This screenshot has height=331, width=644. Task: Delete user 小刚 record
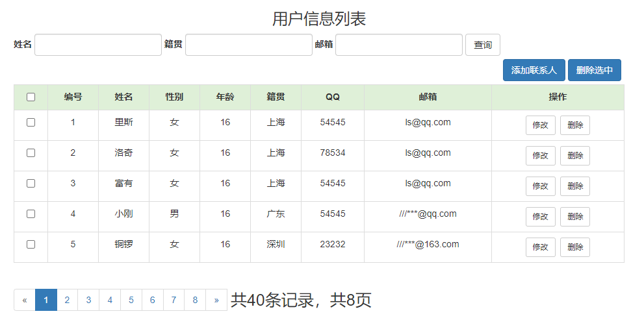(x=575, y=217)
